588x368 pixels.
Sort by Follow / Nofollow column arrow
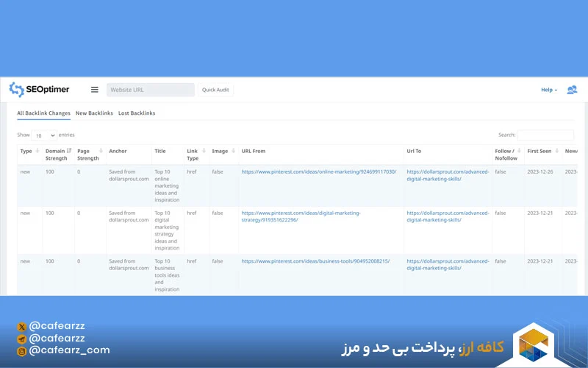point(519,151)
